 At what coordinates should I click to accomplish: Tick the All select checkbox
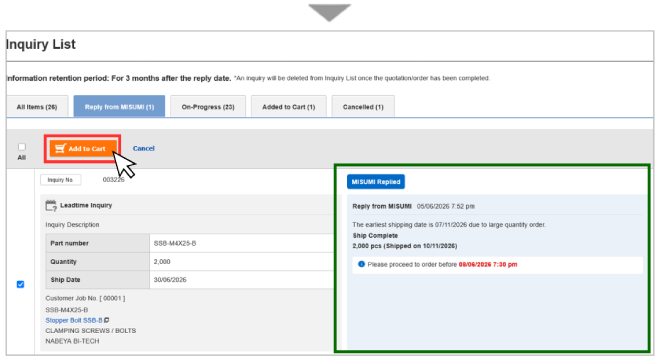coord(22,147)
